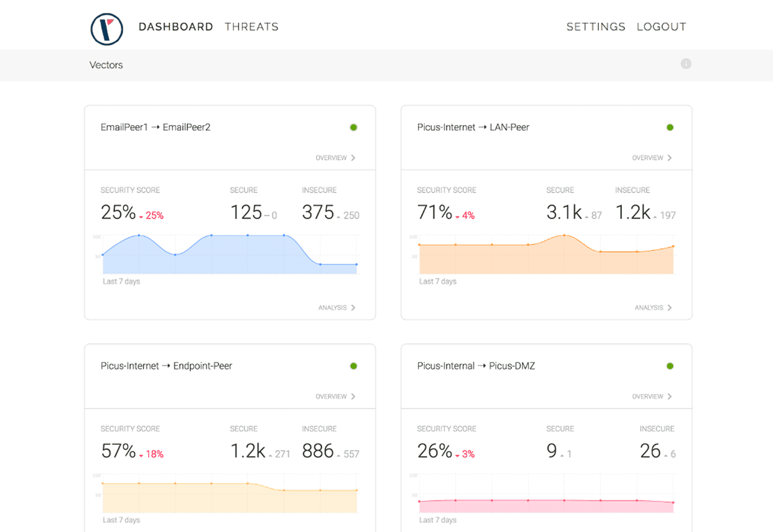Click the blue EmailPeer security score chart
This screenshot has height=532, width=773.
pos(229,256)
